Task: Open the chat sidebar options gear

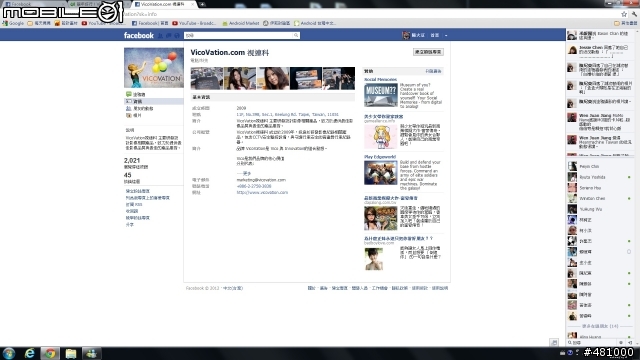Action: (621, 343)
